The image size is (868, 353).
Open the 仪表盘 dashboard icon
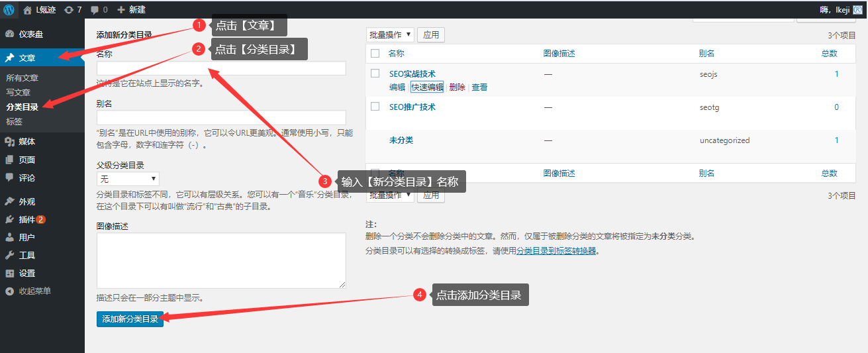(x=9, y=34)
